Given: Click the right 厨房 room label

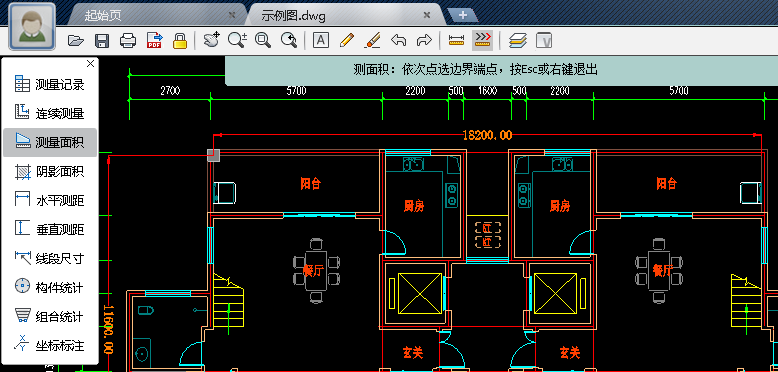Looking at the screenshot, I should pos(560,205).
